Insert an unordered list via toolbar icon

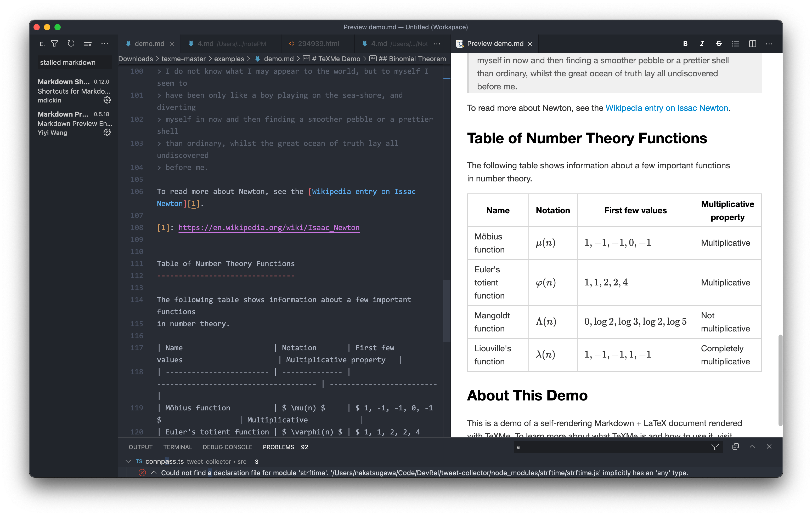click(735, 43)
